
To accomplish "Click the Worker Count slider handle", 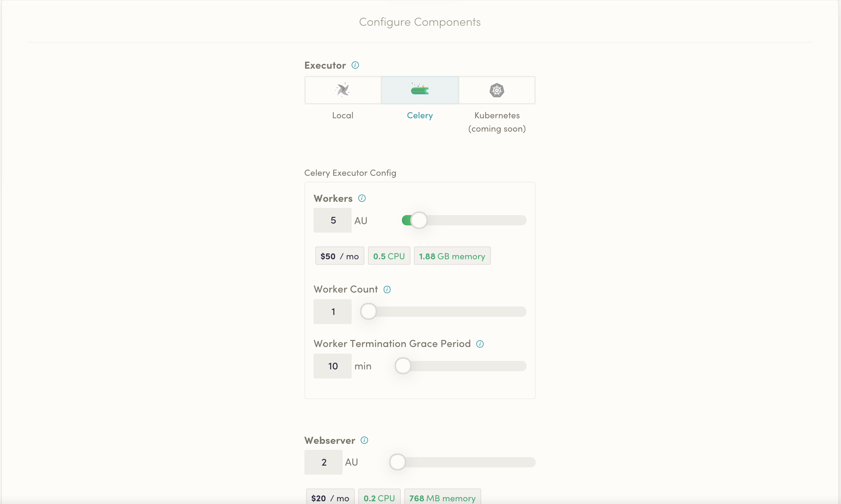I will [x=368, y=311].
